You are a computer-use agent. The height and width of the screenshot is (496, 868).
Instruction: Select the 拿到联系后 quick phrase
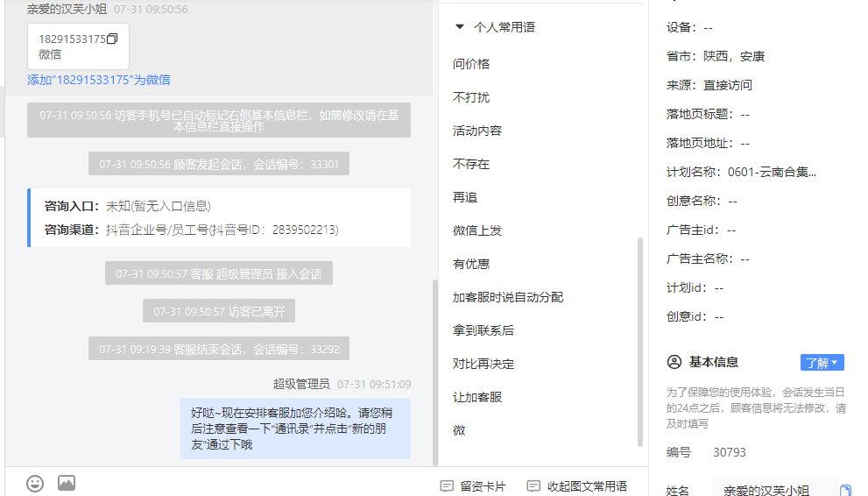[483, 330]
